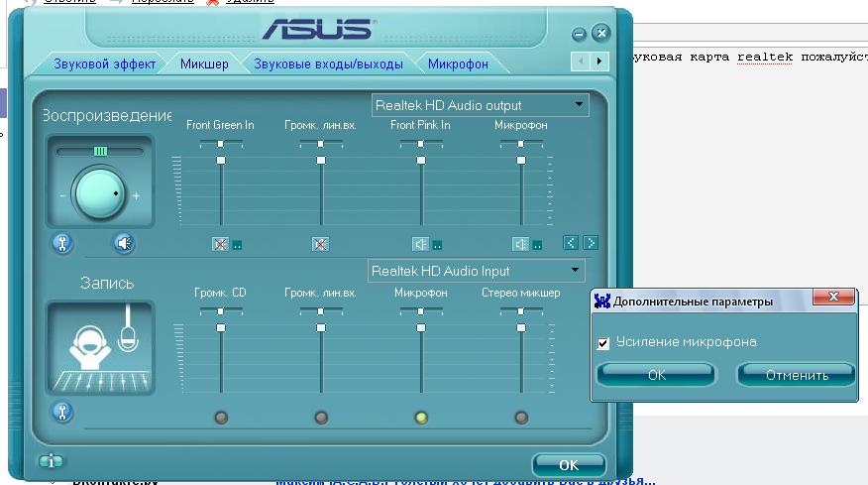868x485 pixels.
Task: Show previous playback channels arrow
Action: [571, 243]
